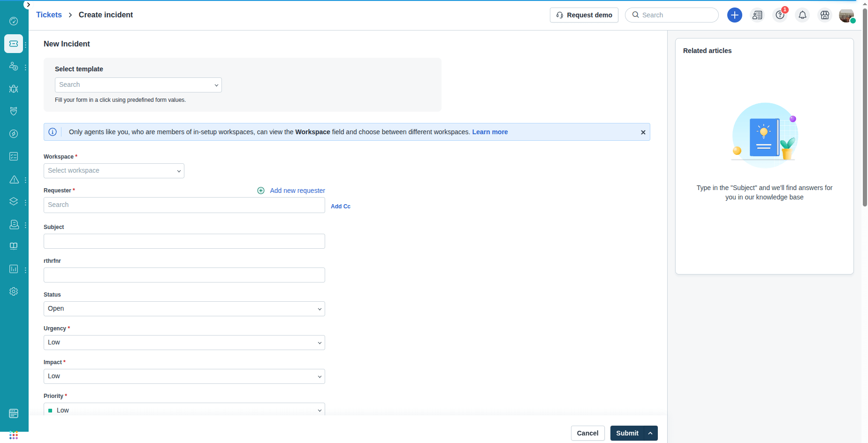Go to Tickets breadcrumb link
Viewport: 868px width, 443px height.
pyautogui.click(x=49, y=15)
